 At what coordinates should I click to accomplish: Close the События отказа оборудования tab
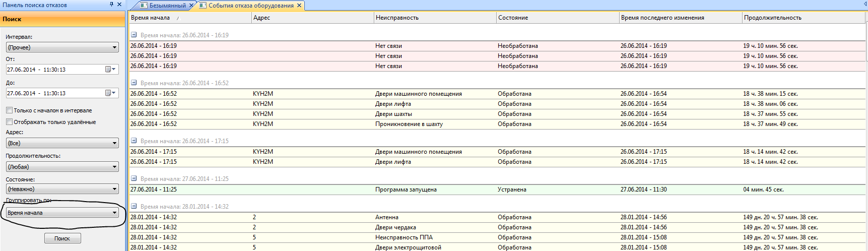[299, 6]
